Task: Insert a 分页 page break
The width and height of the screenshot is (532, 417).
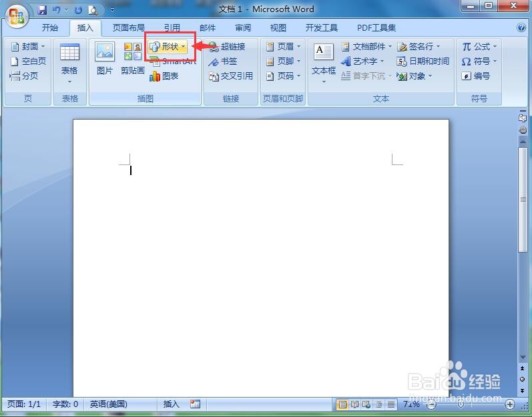Action: tap(24, 76)
